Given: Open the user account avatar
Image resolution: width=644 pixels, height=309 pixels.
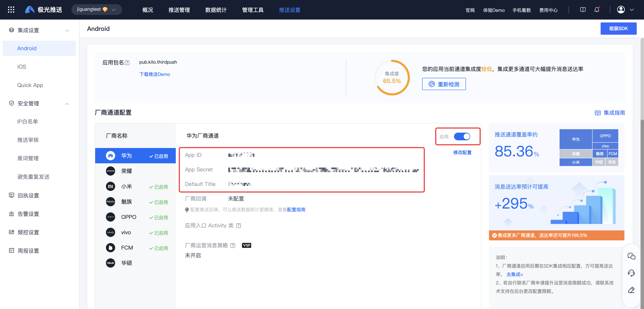Looking at the screenshot, I should (621, 10).
